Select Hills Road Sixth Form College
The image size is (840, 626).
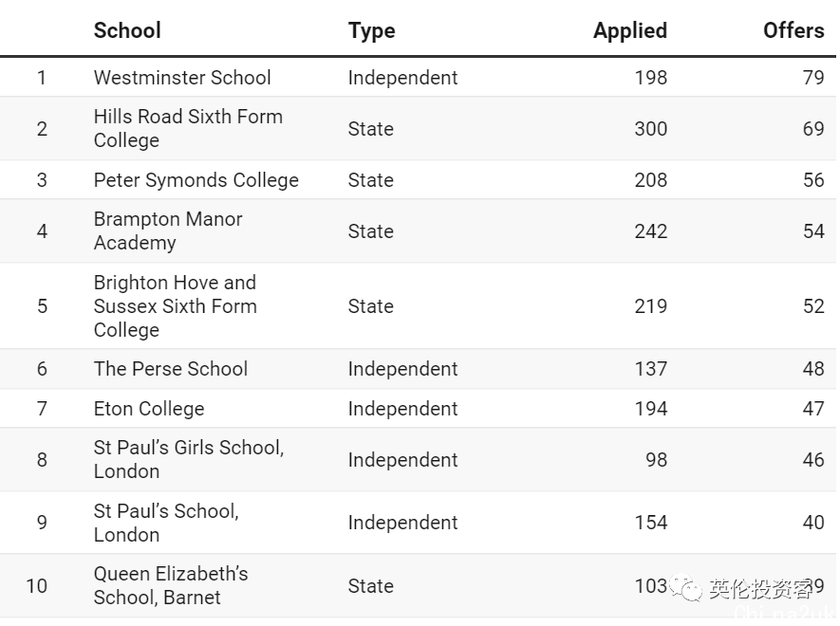[x=188, y=128]
